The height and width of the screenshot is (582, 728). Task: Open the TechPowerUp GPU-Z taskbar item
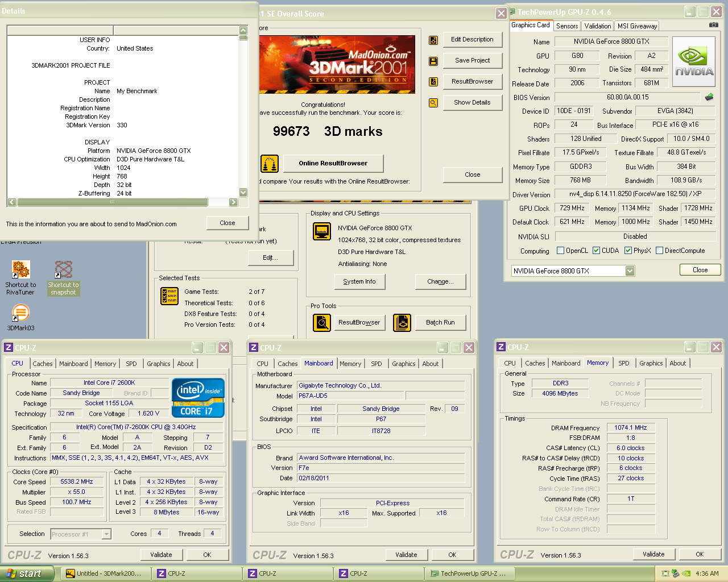469,573
